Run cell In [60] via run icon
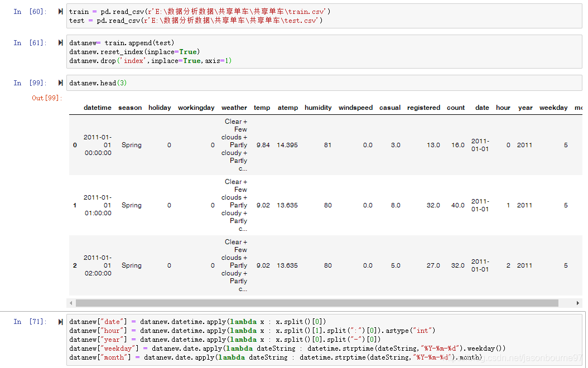 pos(60,12)
